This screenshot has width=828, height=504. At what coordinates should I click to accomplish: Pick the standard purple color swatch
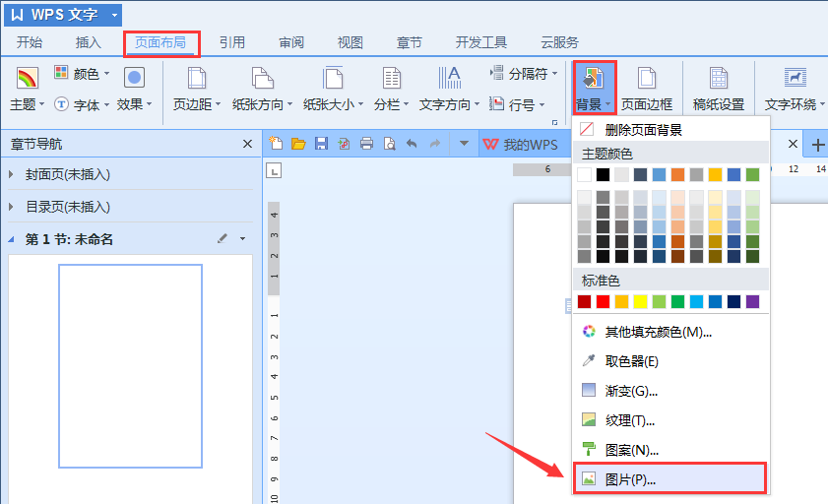coord(752,301)
